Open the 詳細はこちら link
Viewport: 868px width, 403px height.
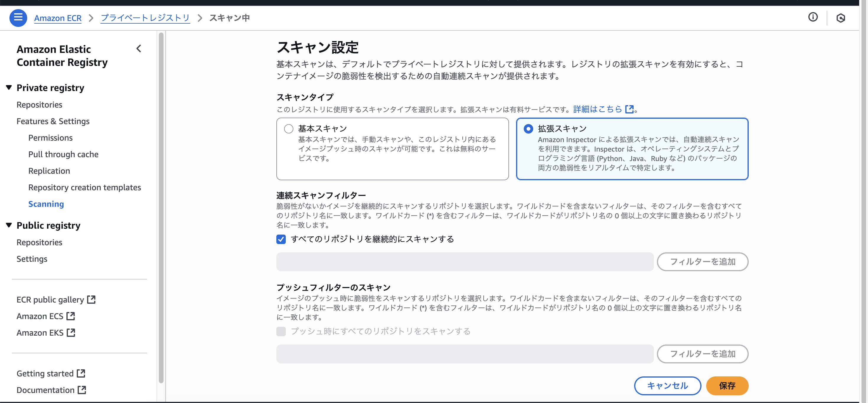click(x=598, y=109)
